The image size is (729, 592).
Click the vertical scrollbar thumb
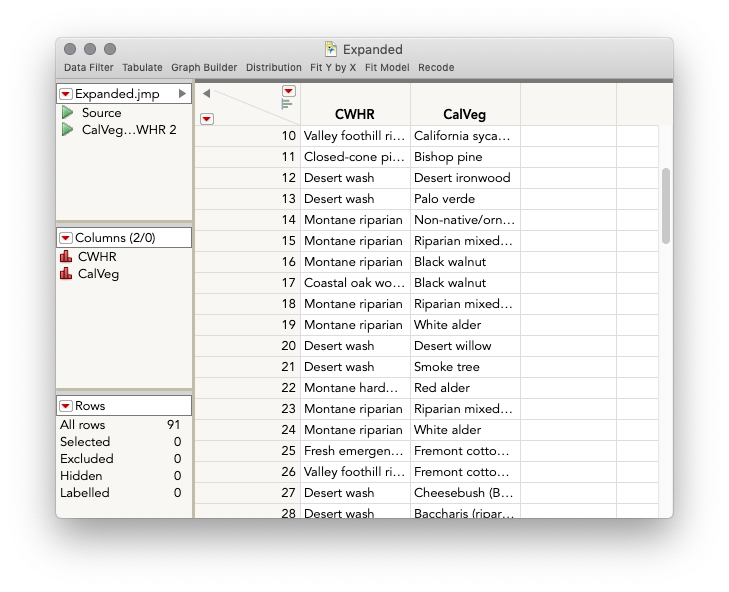click(x=666, y=206)
